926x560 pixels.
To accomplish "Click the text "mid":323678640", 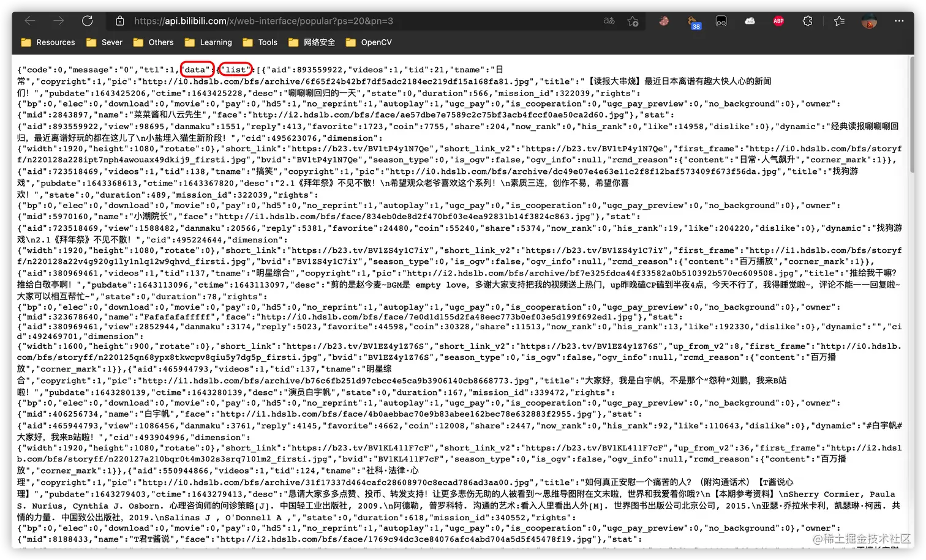I will pos(61,317).
